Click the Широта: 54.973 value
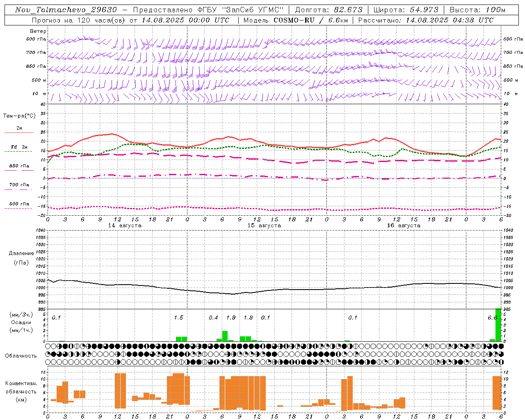Viewport: 525px width, 420px height. pyautogui.click(x=406, y=10)
